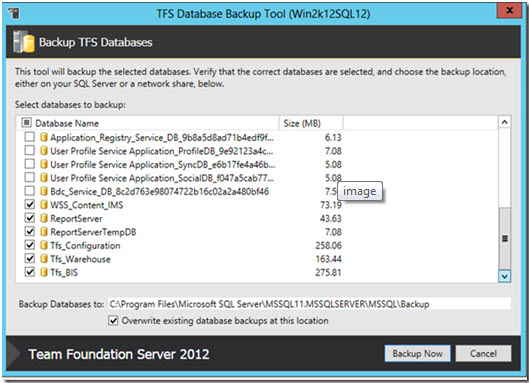The height and width of the screenshot is (383, 529).
Task: Click the 43.63 size value
Action: click(x=331, y=219)
